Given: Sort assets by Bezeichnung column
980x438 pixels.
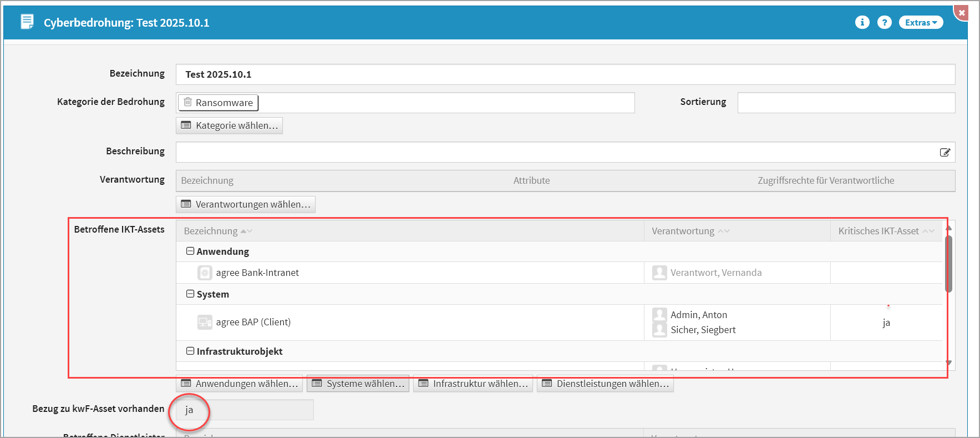Looking at the screenshot, I should point(211,231).
